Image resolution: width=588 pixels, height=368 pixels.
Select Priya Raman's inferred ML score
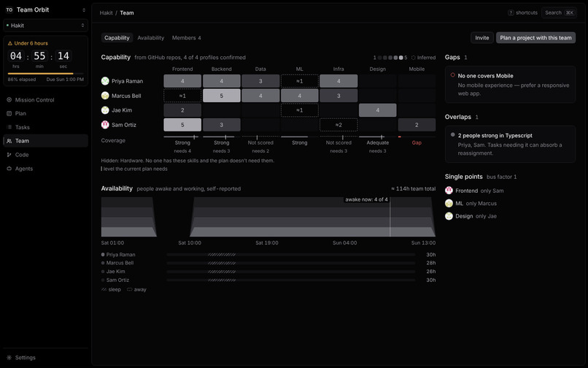pos(299,81)
